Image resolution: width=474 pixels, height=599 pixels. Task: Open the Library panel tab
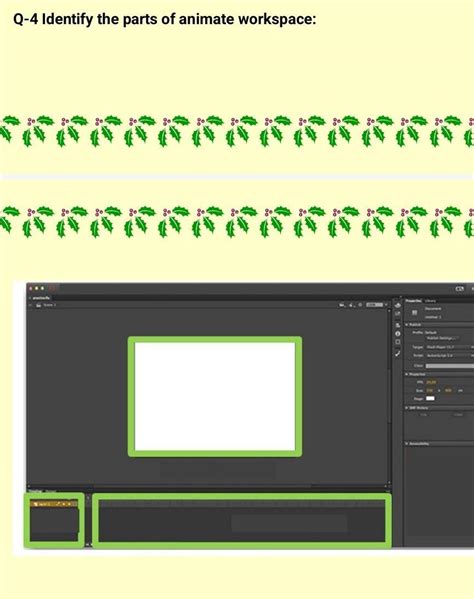tap(430, 301)
